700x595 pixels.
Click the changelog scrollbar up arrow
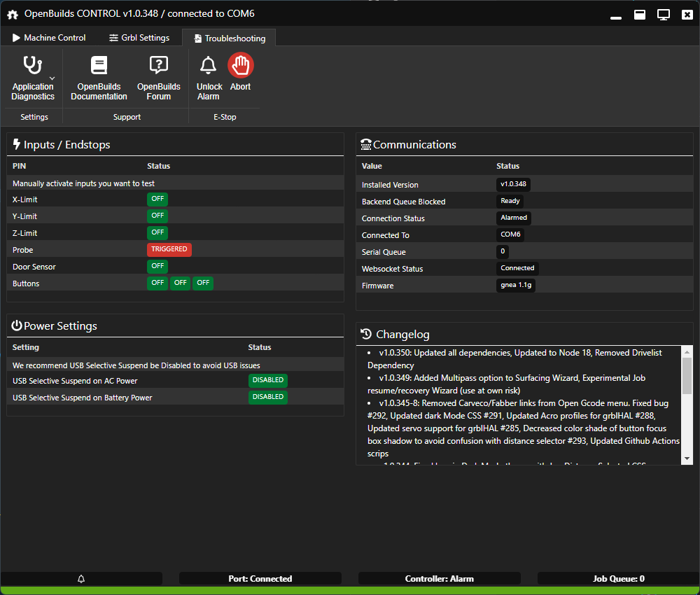point(687,351)
